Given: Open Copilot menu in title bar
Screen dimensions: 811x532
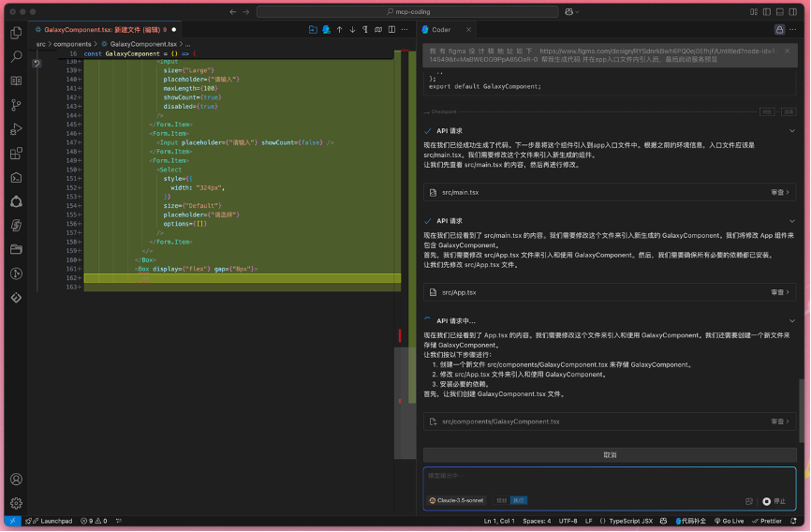Looking at the screenshot, I should coord(571,11).
